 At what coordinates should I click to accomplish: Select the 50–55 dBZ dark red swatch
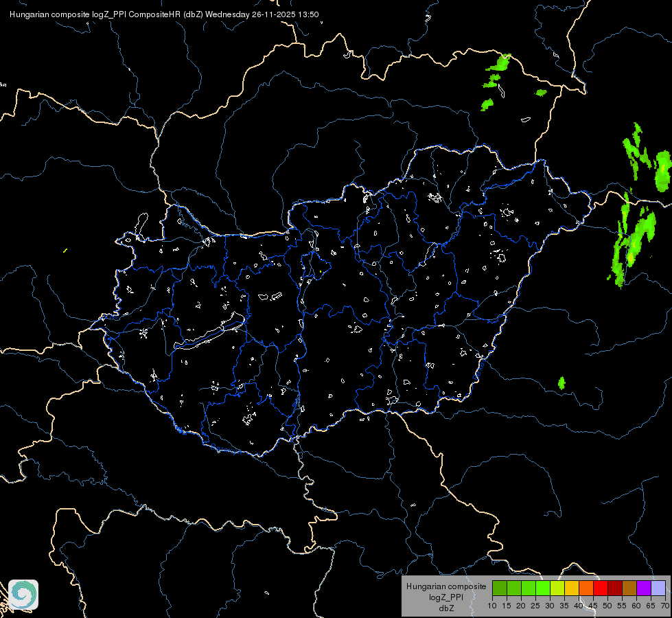615,588
